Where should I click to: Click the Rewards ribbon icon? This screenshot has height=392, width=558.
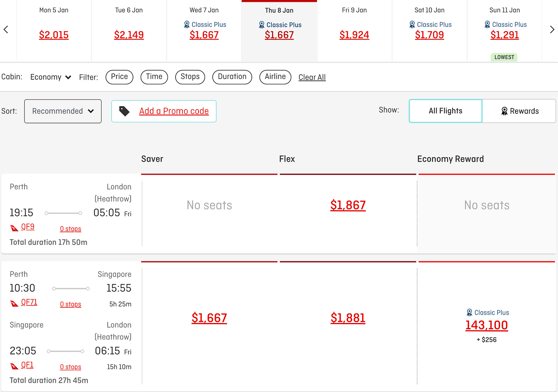point(504,111)
